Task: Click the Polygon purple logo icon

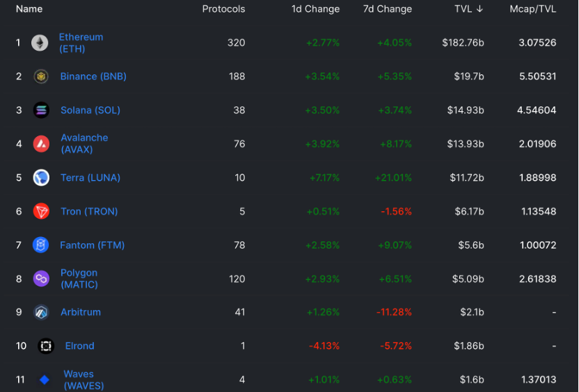Action: tap(42, 279)
